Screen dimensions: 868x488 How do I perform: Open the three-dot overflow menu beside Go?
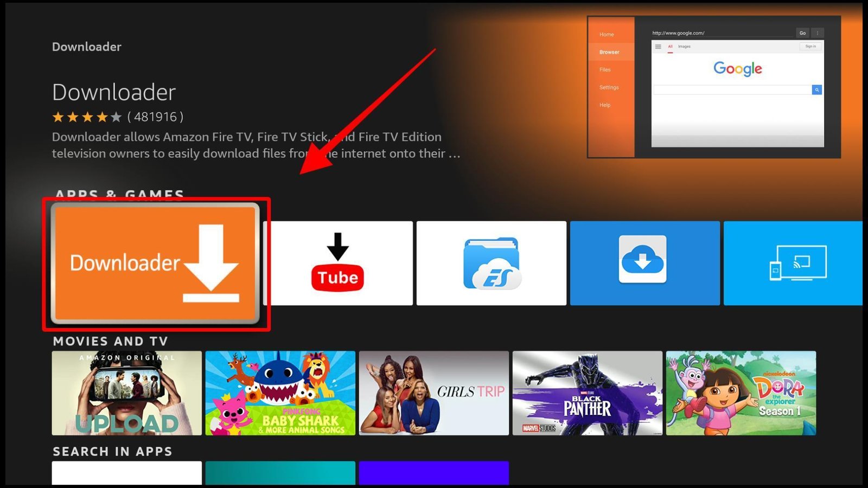pyautogui.click(x=818, y=33)
